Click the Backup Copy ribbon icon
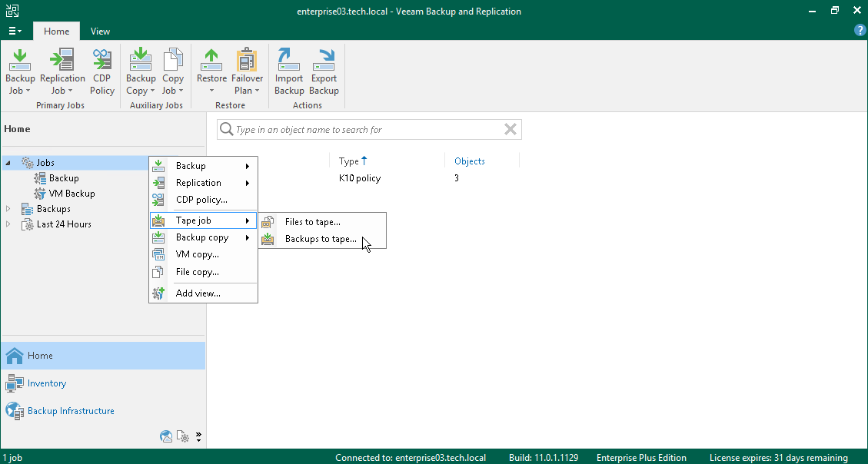868x464 pixels. click(x=141, y=60)
